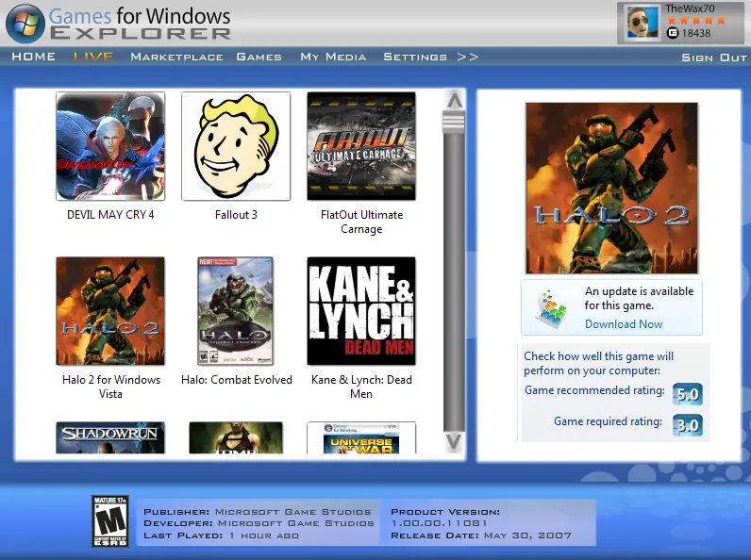The height and width of the screenshot is (560, 751).
Task: Click Sign Out
Action: (x=714, y=58)
